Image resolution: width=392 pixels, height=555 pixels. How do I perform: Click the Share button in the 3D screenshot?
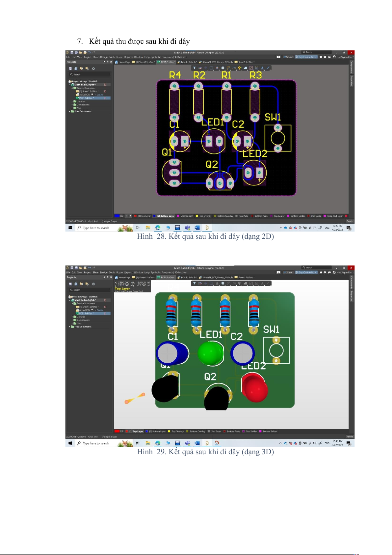(288, 272)
